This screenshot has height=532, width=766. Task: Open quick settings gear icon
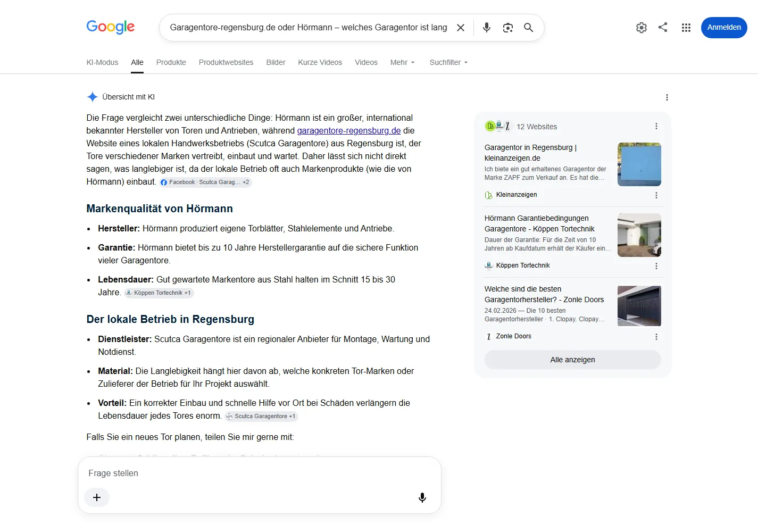tap(642, 28)
